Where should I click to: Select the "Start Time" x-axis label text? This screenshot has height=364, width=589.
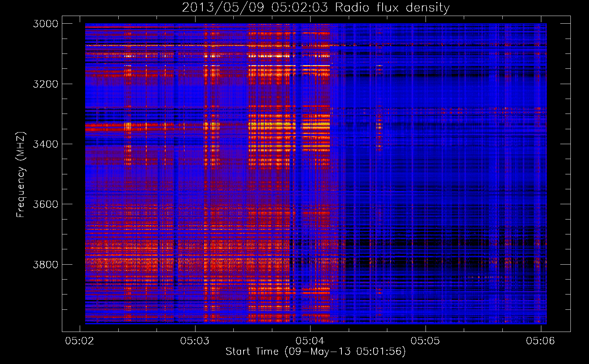252,351
